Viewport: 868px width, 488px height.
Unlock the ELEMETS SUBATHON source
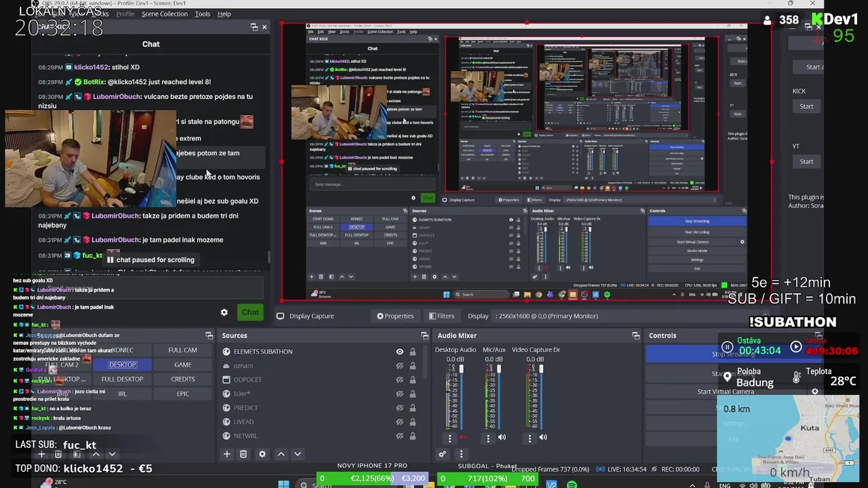[x=412, y=351]
